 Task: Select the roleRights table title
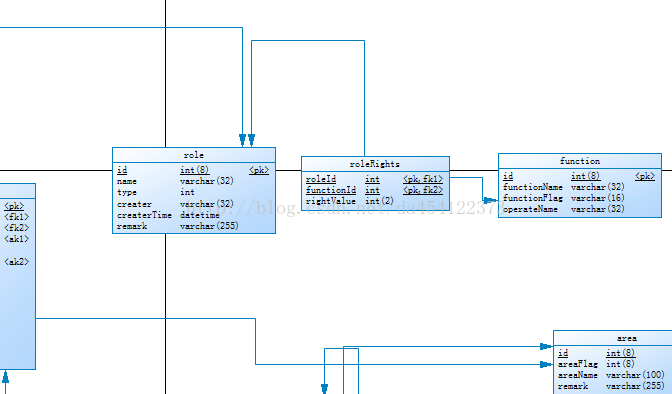click(x=375, y=164)
